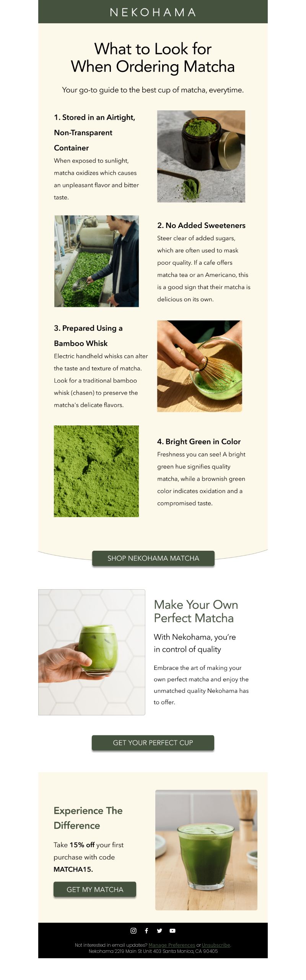
Task: Click the MATCHA15 promo code text
Action: point(73,869)
